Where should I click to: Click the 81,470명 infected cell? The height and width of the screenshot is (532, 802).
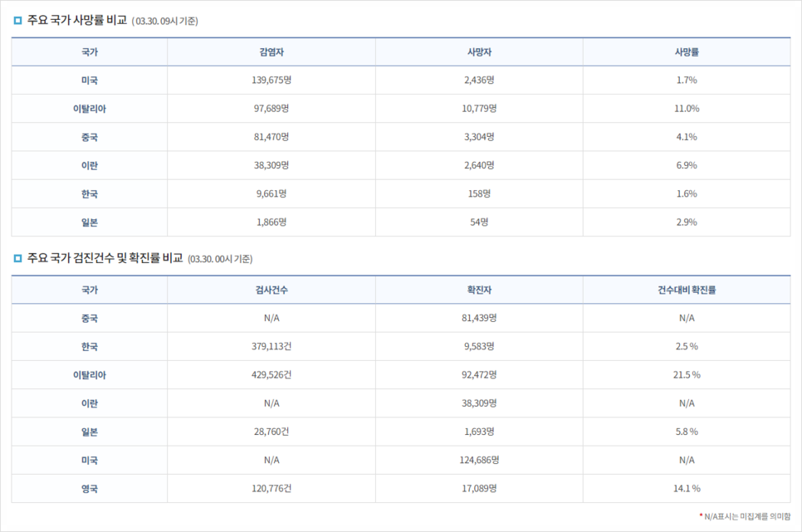coord(271,137)
